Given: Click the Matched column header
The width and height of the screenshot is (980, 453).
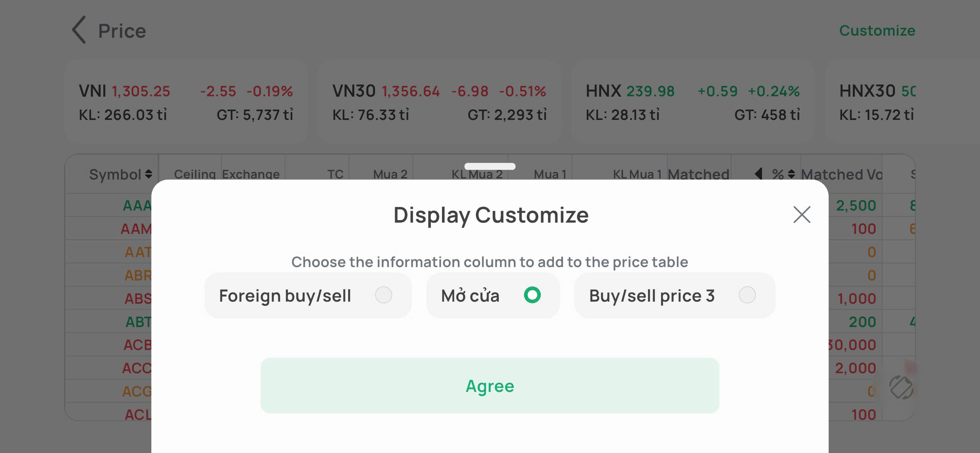Looking at the screenshot, I should pyautogui.click(x=698, y=174).
